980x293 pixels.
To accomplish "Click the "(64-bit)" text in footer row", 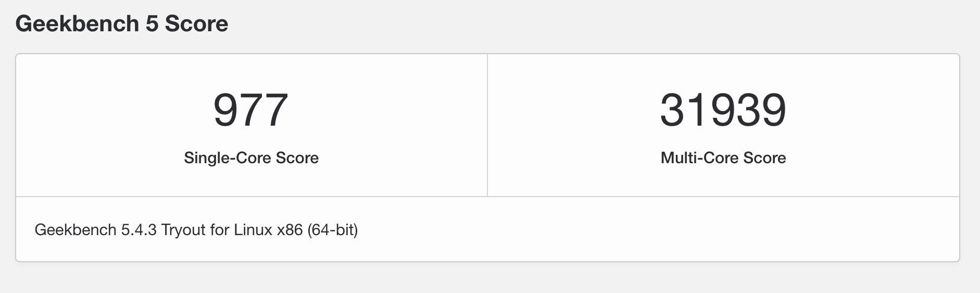I will click(333, 230).
